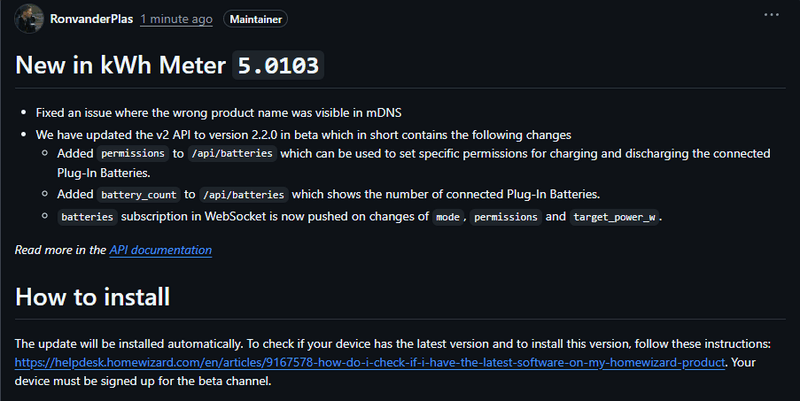Click RonvanderPlas's profile avatar
800x401 pixels.
29,18
